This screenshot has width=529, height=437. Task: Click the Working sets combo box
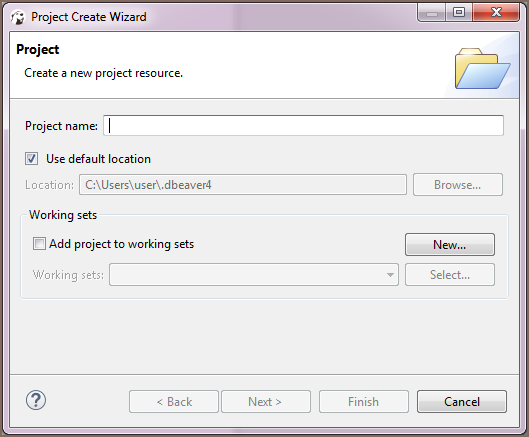click(254, 275)
